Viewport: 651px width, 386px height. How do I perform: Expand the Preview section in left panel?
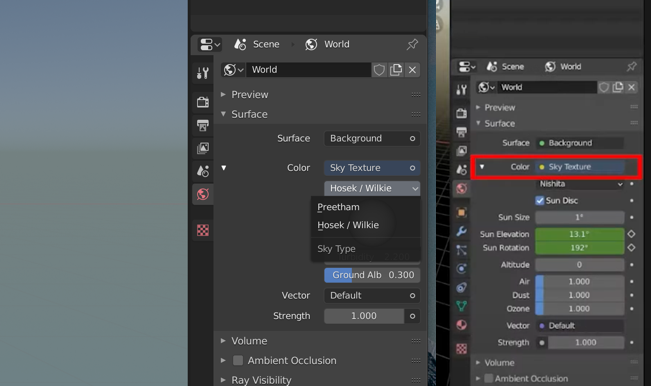[250, 95]
